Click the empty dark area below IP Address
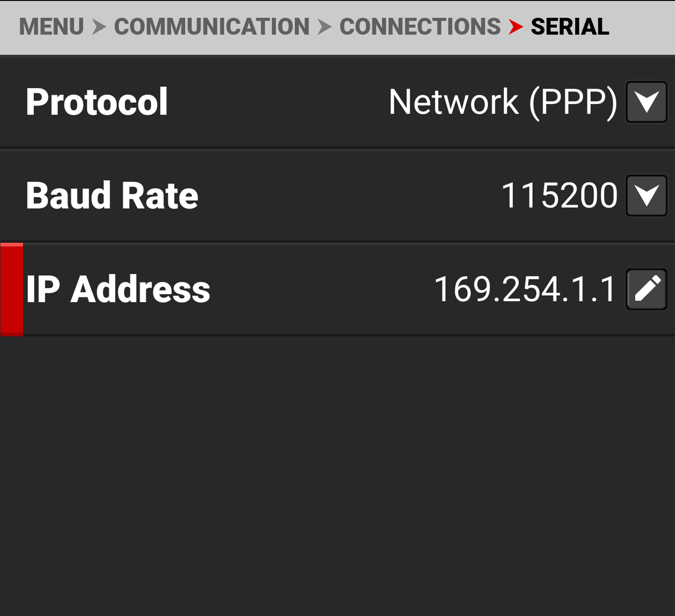This screenshot has height=616, width=675. (337, 472)
